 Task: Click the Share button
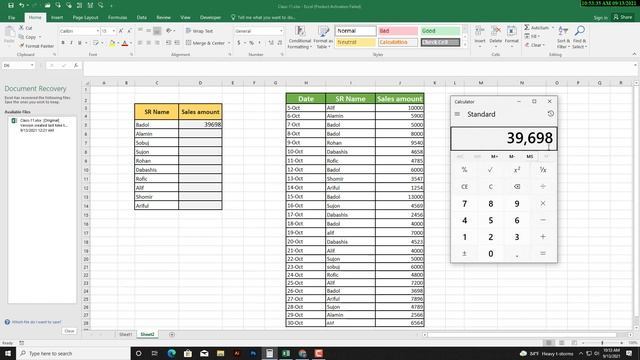tap(623, 17)
